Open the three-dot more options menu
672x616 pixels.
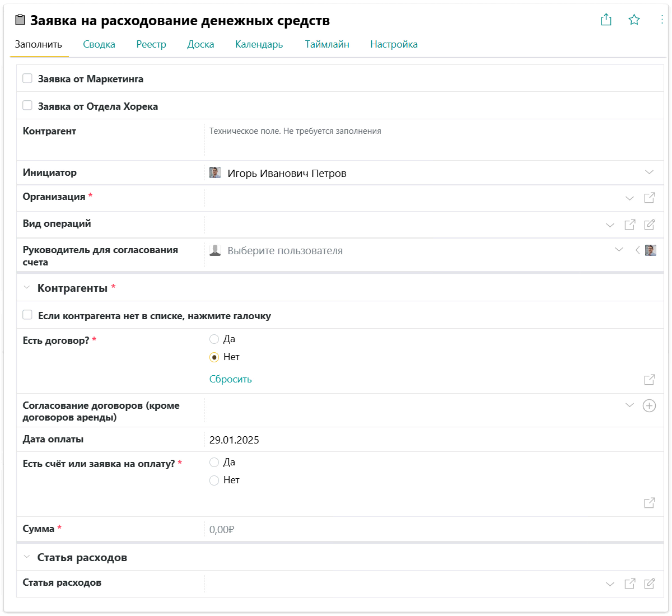(x=662, y=20)
